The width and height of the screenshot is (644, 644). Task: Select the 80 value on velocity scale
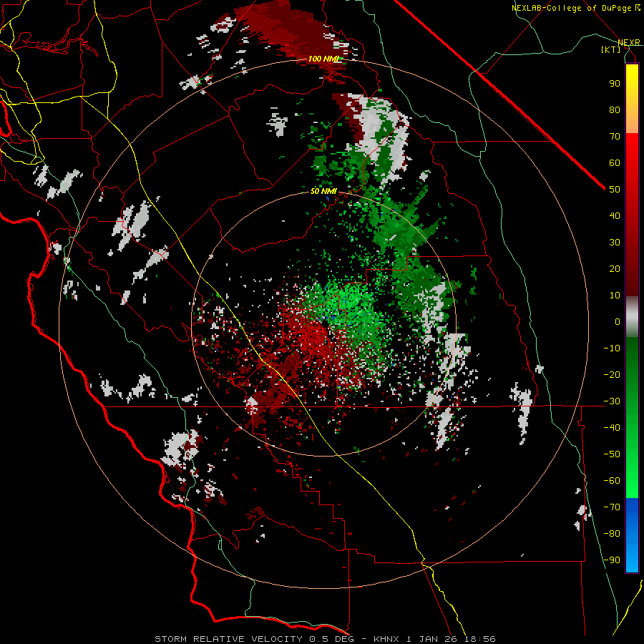tap(615, 109)
